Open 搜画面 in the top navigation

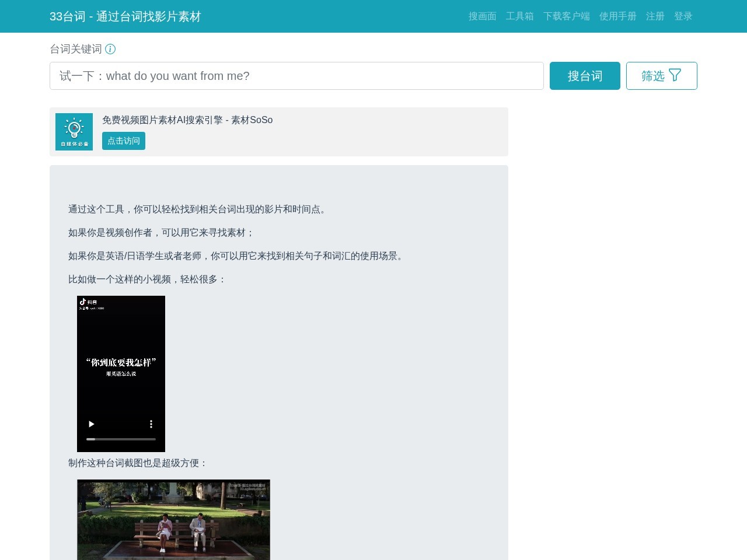pyautogui.click(x=482, y=16)
